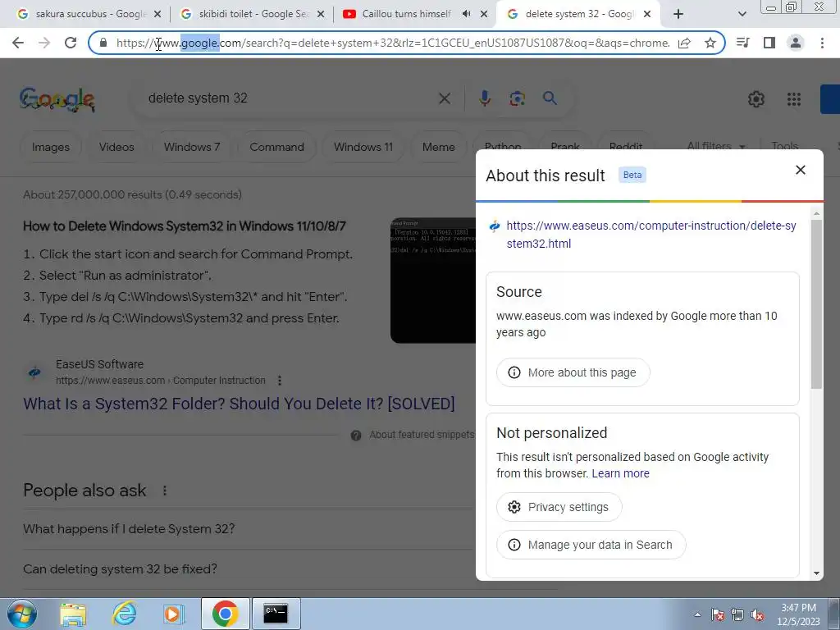840x630 pixels.
Task: Click More about this page button
Action: [x=573, y=372]
